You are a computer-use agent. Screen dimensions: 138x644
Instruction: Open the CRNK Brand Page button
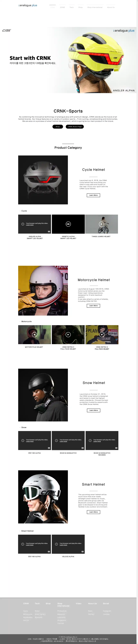tap(75, 126)
